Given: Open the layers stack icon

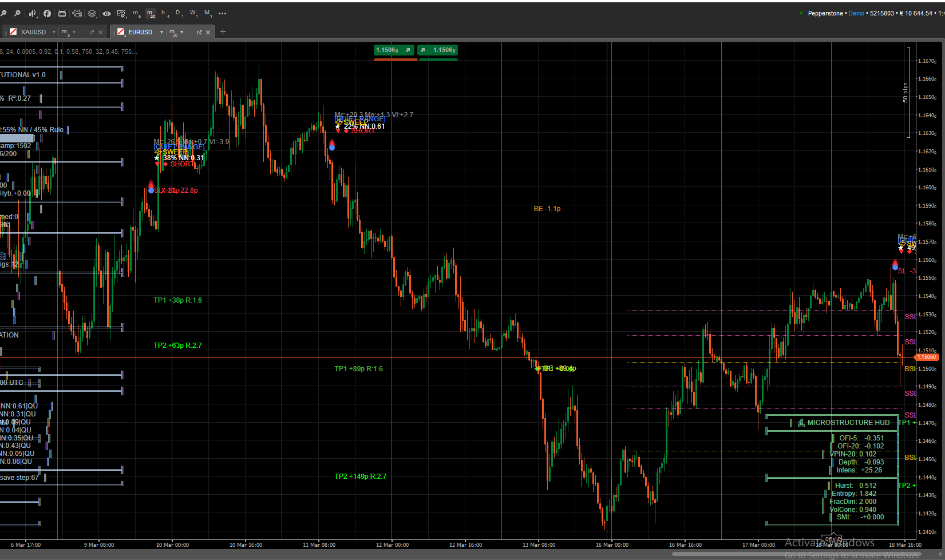Looking at the screenshot, I should pos(92,13).
